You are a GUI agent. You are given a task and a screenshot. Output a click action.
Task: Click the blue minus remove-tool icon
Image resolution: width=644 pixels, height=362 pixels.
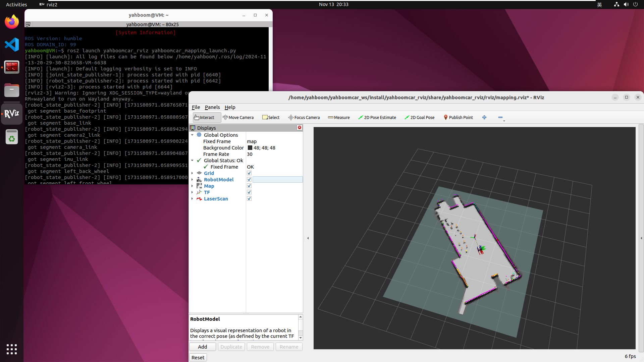click(500, 117)
